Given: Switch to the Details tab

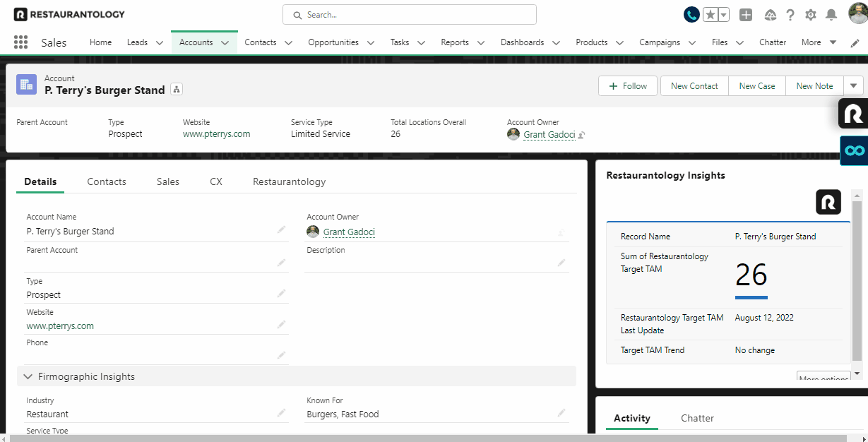Looking at the screenshot, I should tap(40, 181).
